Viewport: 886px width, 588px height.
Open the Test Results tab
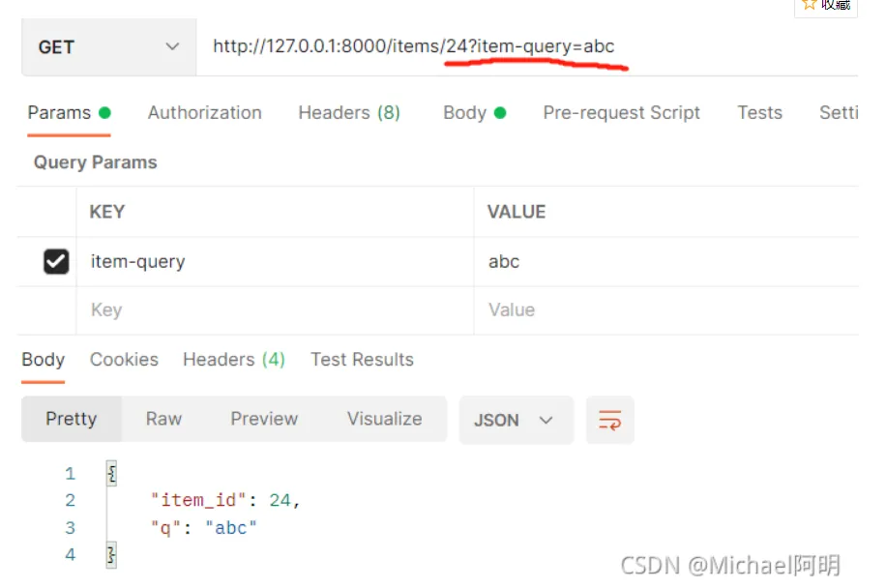point(362,360)
